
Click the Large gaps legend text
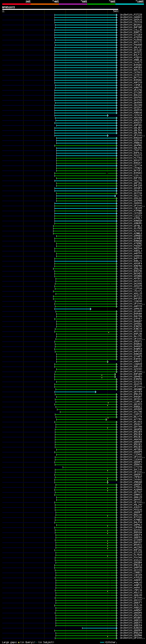click(28, 642)
